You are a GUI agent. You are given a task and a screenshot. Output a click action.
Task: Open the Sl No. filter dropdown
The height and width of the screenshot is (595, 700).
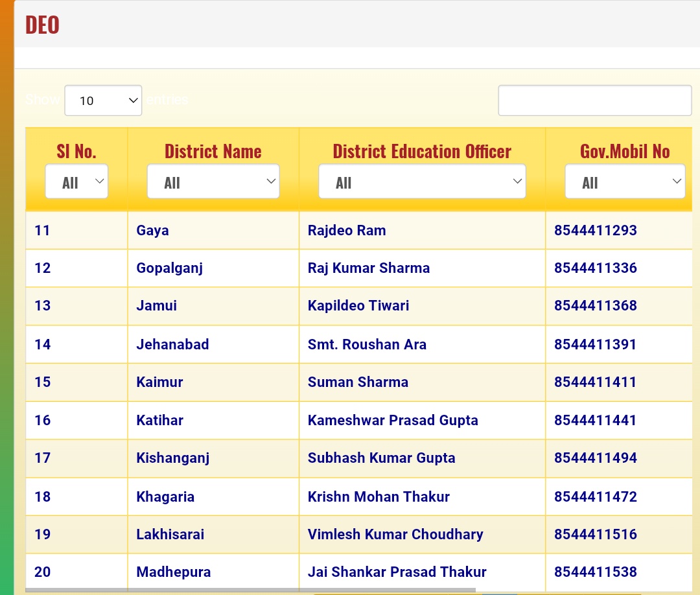[x=76, y=181]
